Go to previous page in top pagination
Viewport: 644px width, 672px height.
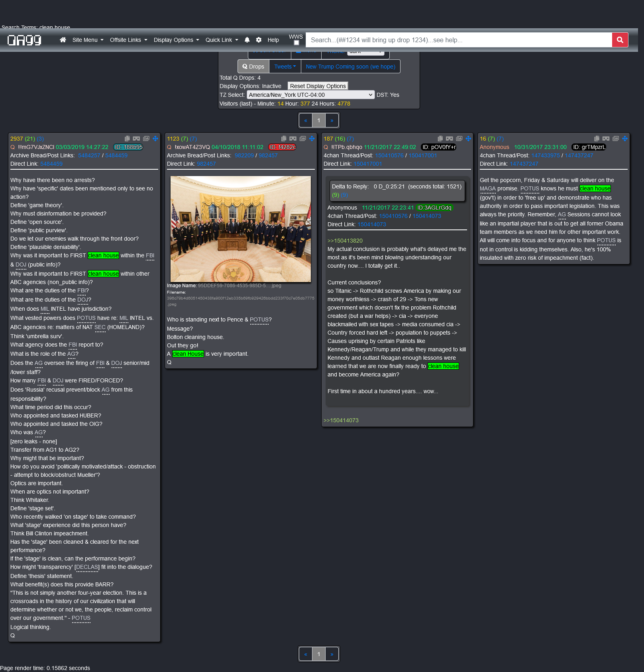pyautogui.click(x=306, y=120)
